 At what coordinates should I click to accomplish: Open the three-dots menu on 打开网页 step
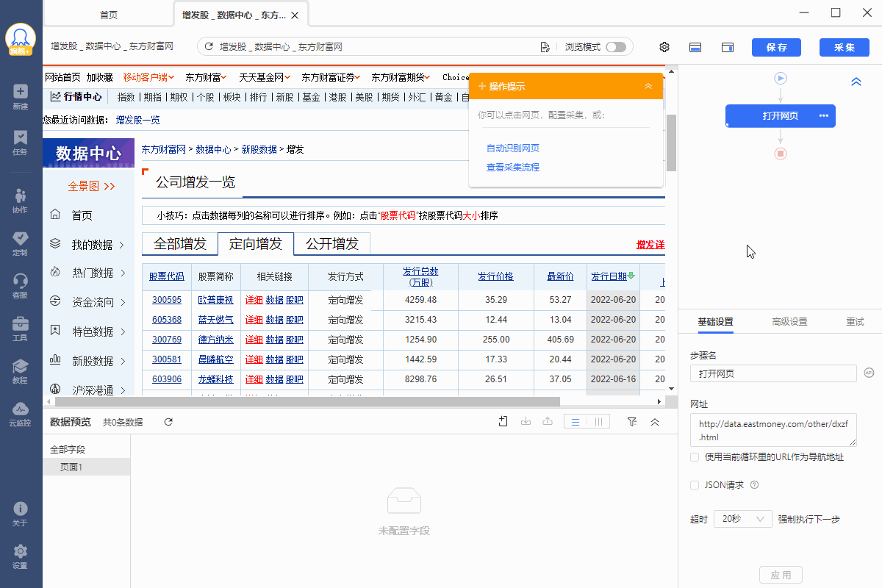coord(824,115)
